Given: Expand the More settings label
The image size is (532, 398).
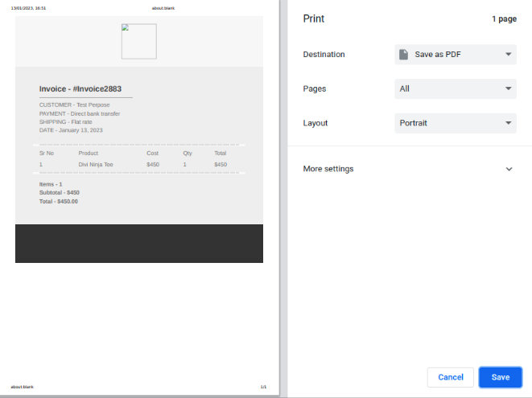Looking at the screenshot, I should pos(328,169).
